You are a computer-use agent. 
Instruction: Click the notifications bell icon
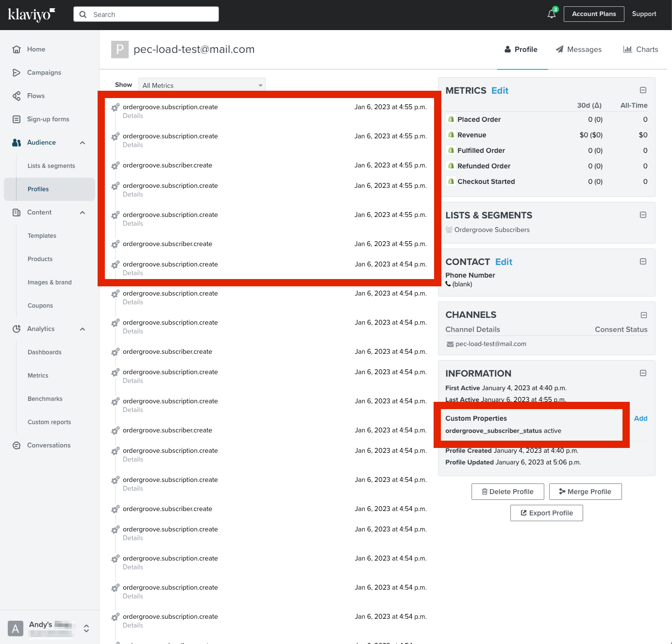(x=552, y=14)
